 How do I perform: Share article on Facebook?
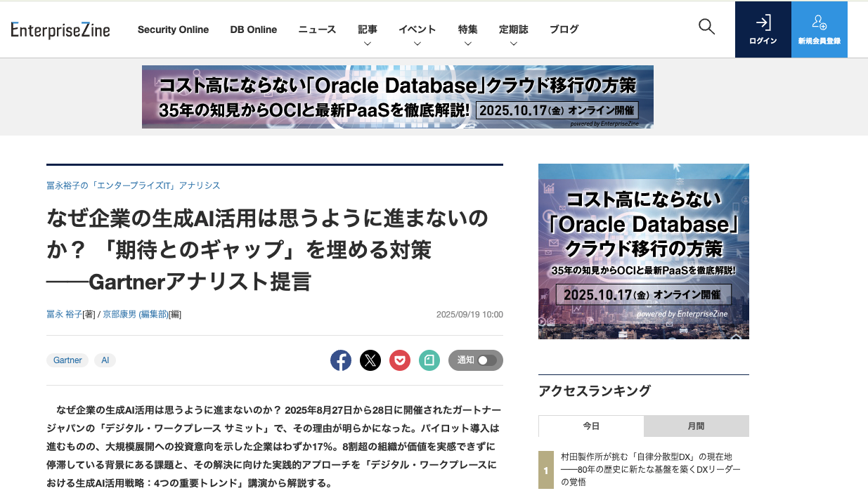click(341, 360)
